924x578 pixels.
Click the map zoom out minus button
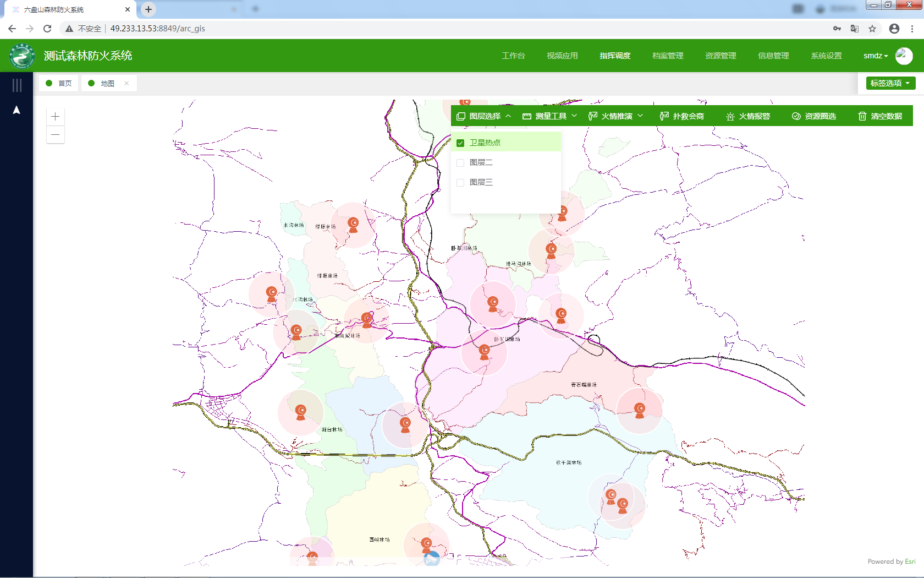(56, 135)
